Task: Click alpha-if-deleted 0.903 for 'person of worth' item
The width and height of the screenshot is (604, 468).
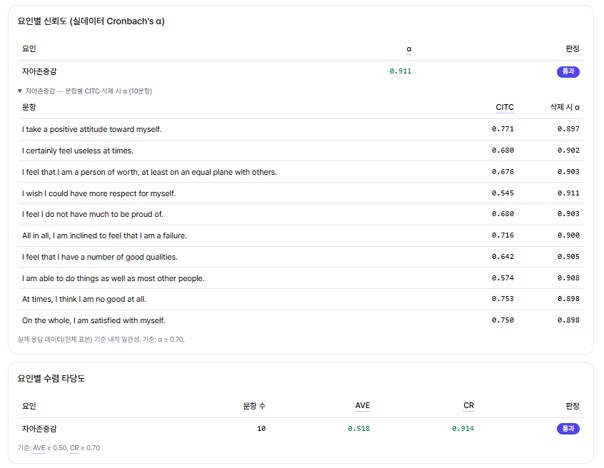Action: (x=568, y=172)
